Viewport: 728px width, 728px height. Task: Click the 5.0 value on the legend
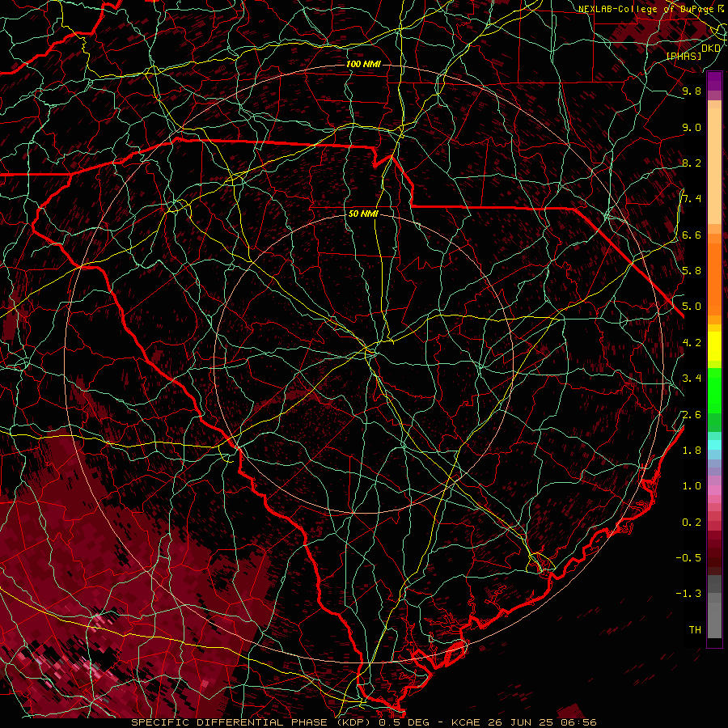tap(692, 307)
